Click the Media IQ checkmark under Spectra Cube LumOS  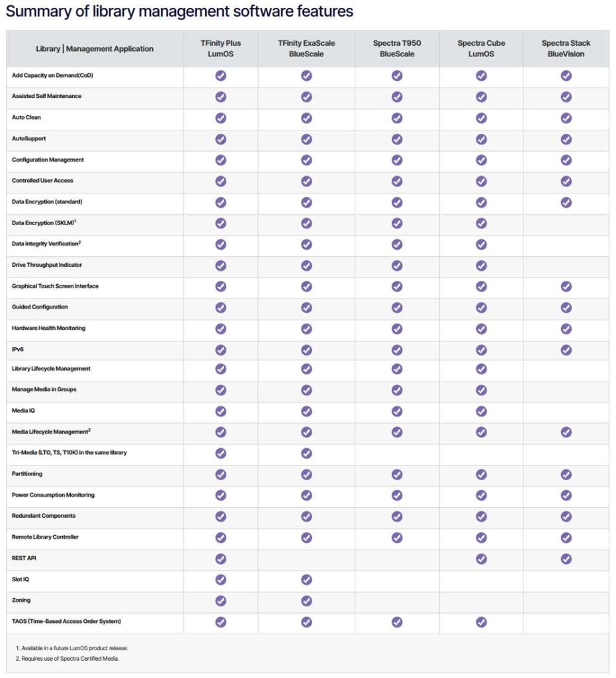tap(481, 411)
